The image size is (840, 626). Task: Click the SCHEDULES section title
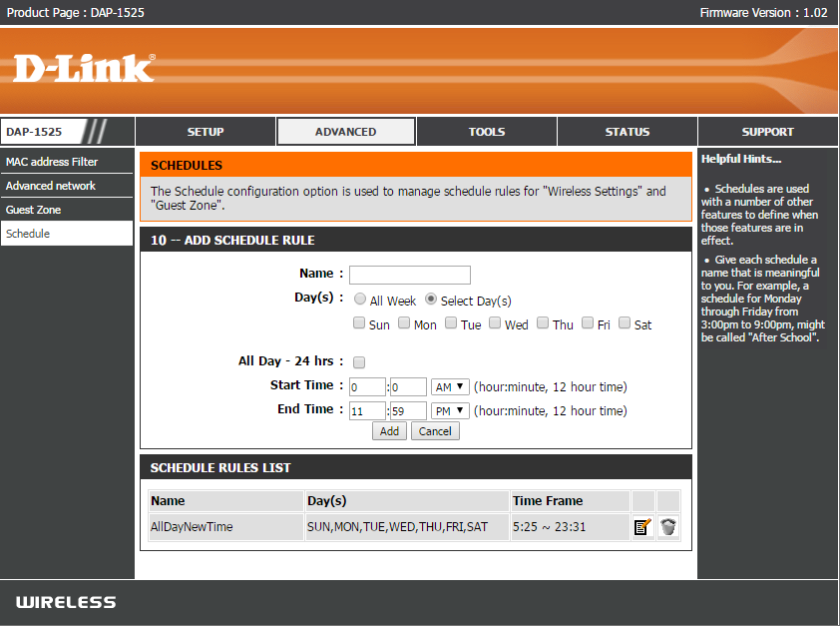[x=187, y=165]
